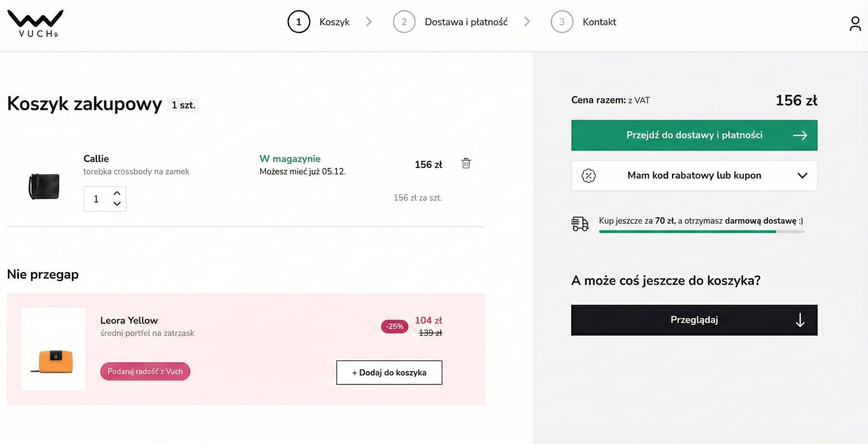This screenshot has width=868, height=444.
Task: Remove Callie using the trash icon
Action: [x=466, y=164]
